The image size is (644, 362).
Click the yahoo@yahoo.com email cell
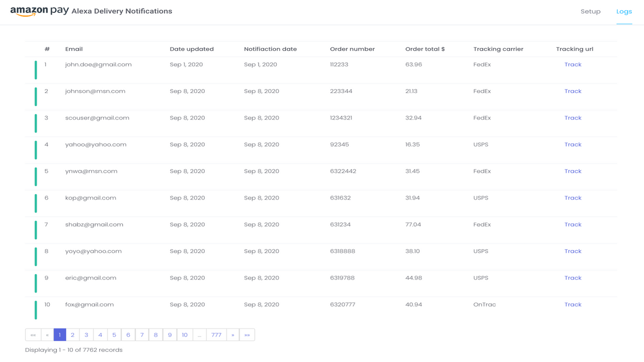96,144
